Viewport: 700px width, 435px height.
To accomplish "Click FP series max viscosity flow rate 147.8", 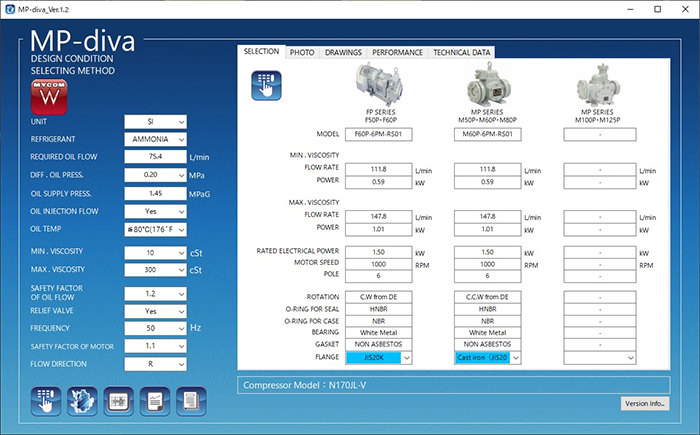I will pyautogui.click(x=379, y=217).
